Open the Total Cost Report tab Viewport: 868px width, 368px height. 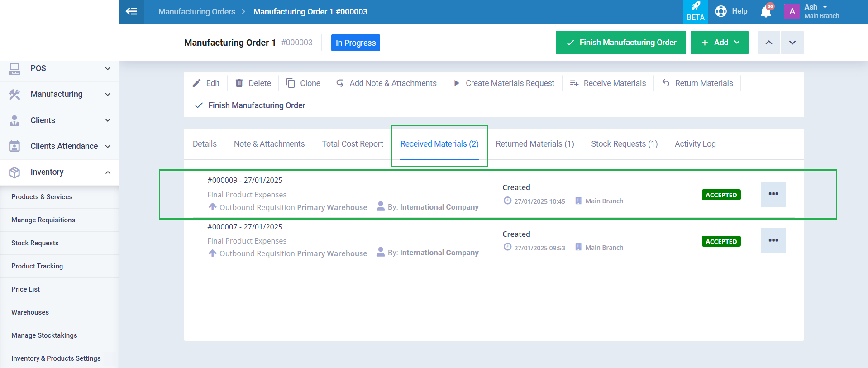click(352, 144)
